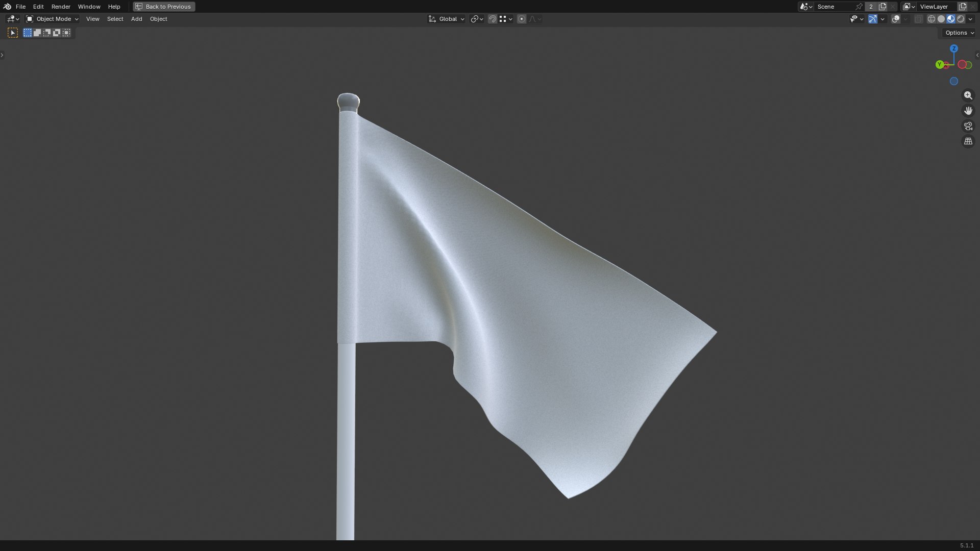
Task: Open the transform pivot point dropdown
Action: (x=477, y=19)
